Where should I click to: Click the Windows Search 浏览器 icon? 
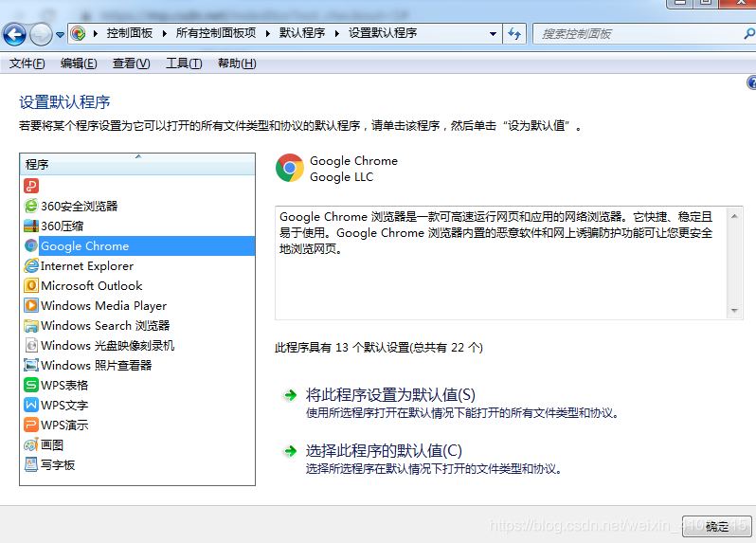tap(31, 325)
